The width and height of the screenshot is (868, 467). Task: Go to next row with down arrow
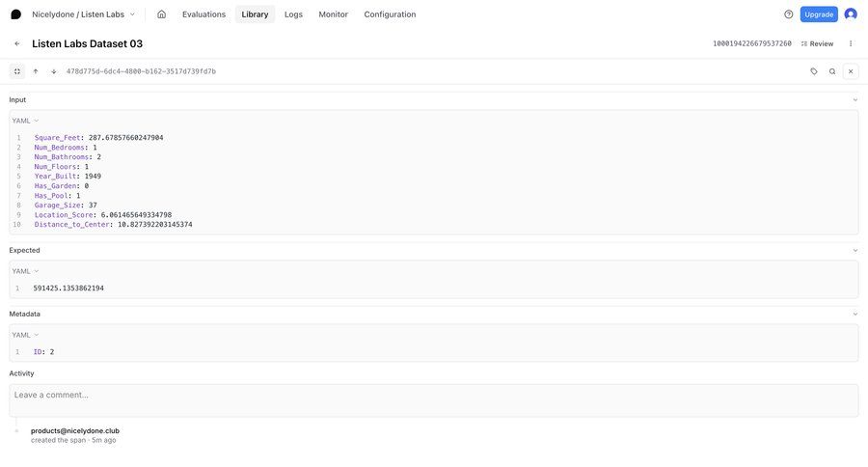54,71
